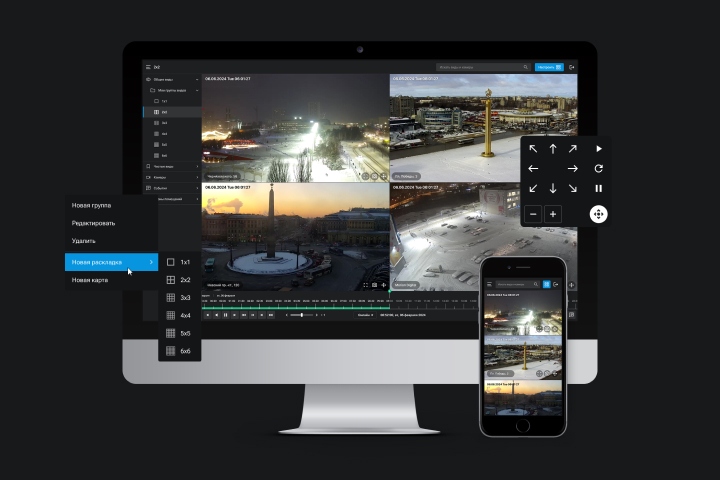Select the 6x6 view in sidebar tree
This screenshot has width=720, height=480.
point(172,156)
